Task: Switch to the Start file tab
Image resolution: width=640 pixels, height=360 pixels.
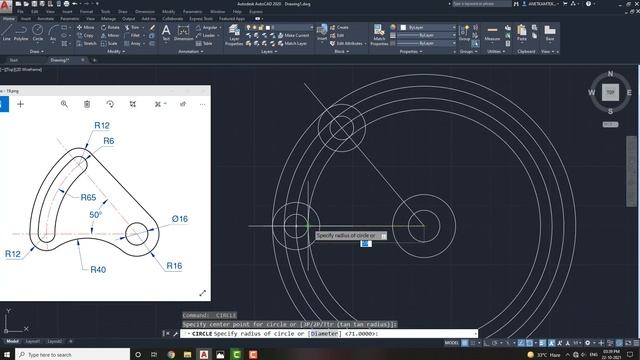Action: point(14,60)
